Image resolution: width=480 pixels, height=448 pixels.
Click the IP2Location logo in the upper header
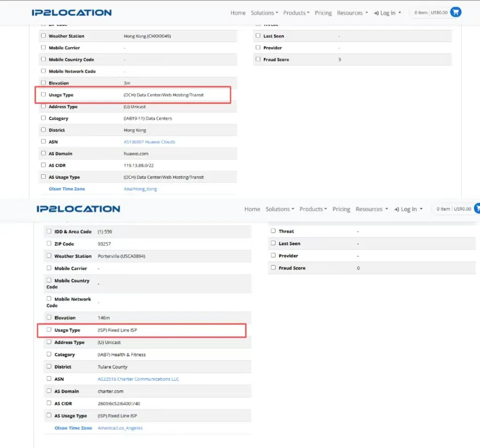point(71,13)
